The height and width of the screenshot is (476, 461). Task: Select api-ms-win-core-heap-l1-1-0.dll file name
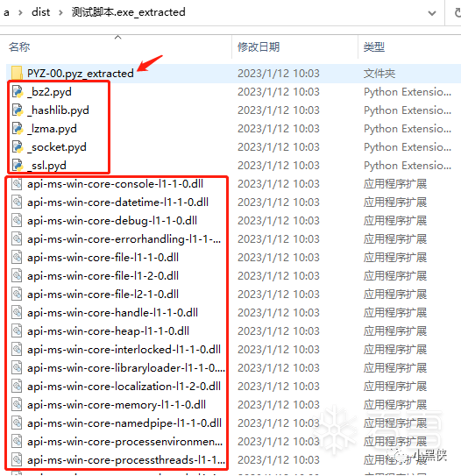click(109, 331)
